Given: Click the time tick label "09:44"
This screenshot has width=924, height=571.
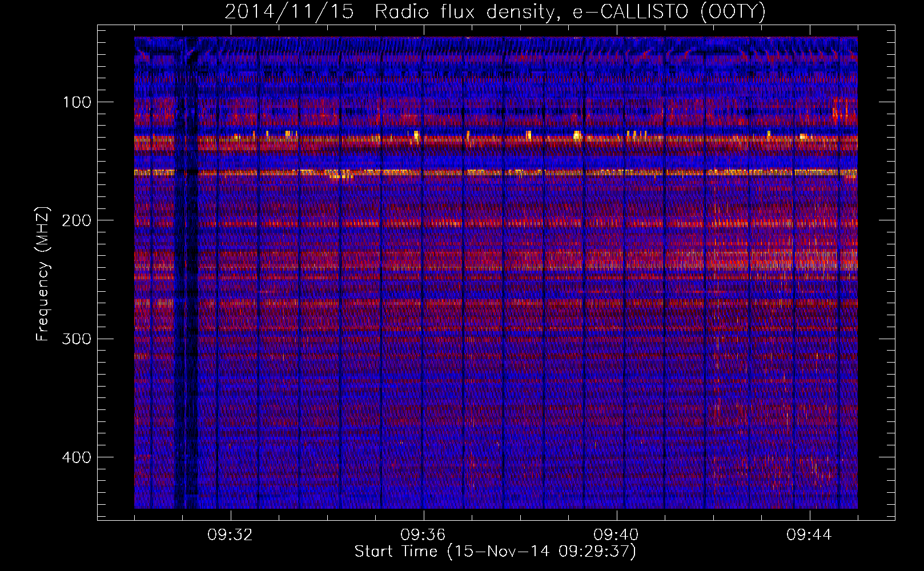Looking at the screenshot, I should coord(809,535).
